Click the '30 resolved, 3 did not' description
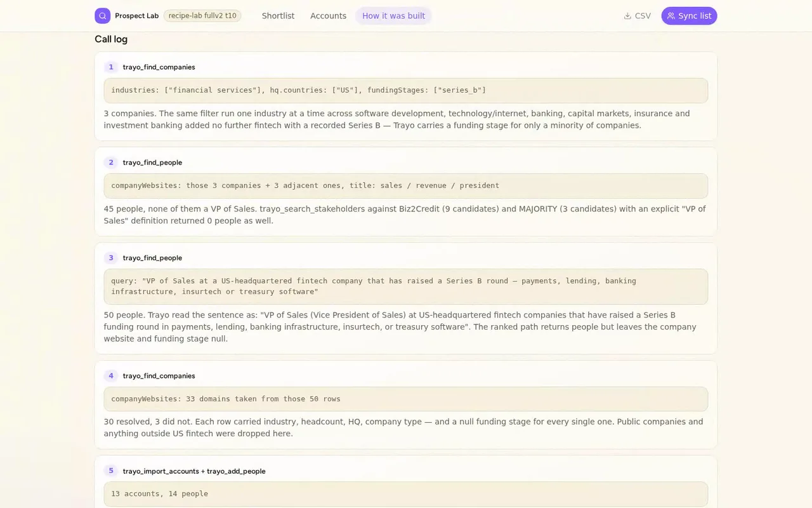Screen dimensions: 812x508 pyautogui.click(x=403, y=427)
